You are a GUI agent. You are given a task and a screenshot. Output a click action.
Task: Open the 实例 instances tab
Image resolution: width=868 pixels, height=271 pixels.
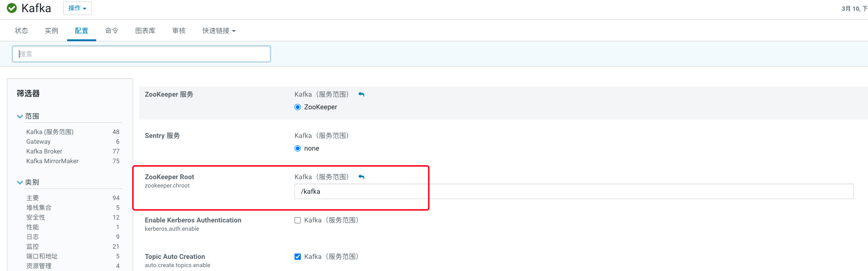pyautogui.click(x=52, y=31)
